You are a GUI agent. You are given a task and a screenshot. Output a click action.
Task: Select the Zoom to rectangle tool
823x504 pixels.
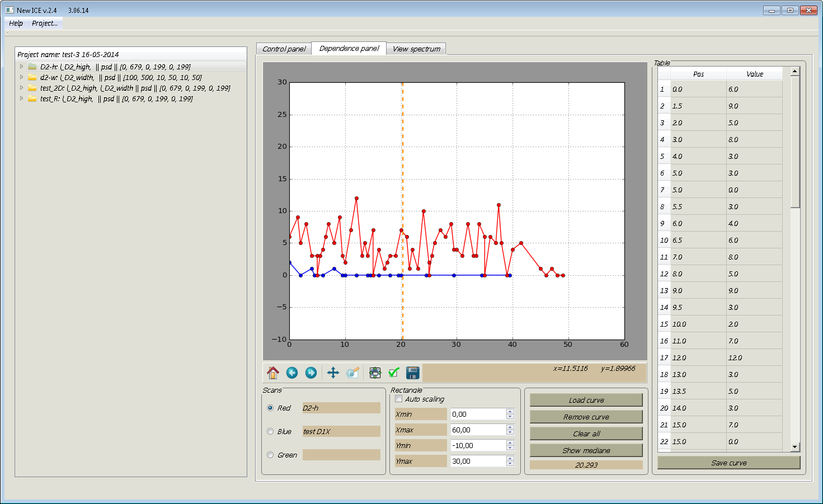click(352, 373)
